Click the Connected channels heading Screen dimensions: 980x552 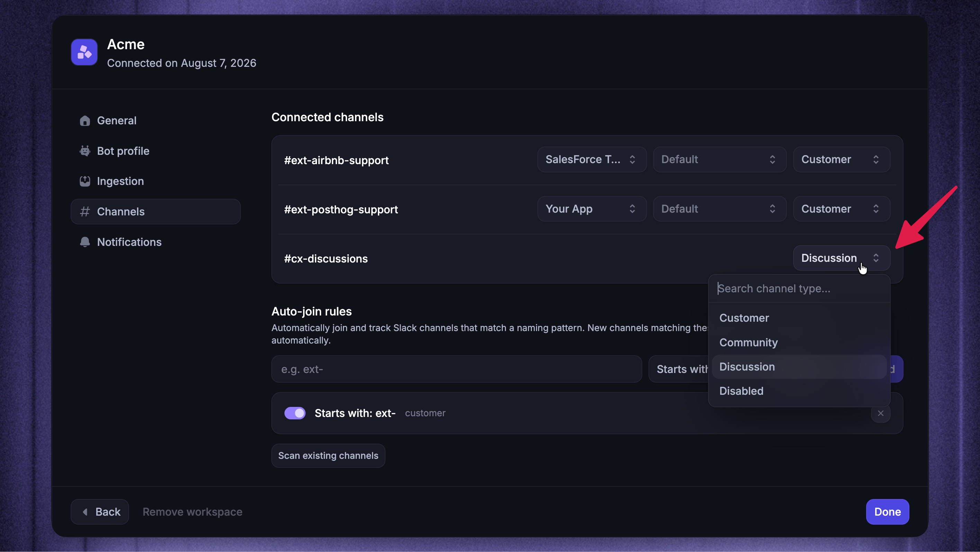327,117
